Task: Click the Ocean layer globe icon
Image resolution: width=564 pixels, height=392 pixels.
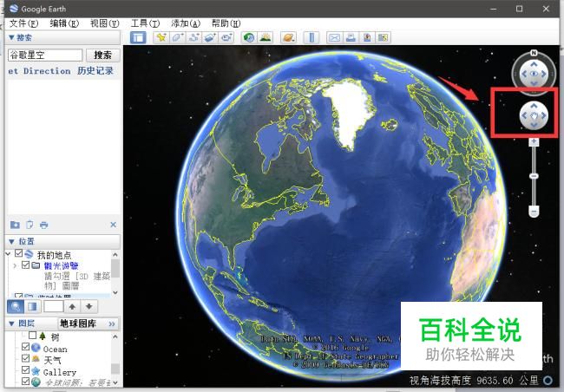Action: pos(36,348)
